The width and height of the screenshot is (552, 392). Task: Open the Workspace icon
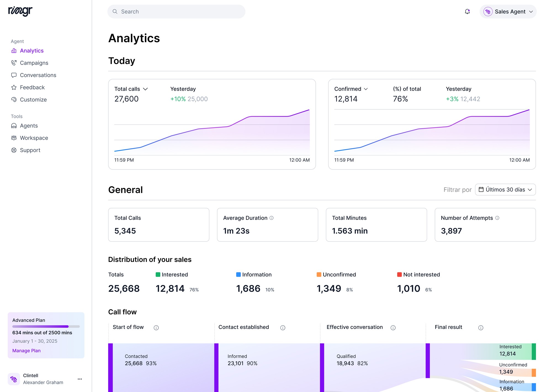[14, 138]
